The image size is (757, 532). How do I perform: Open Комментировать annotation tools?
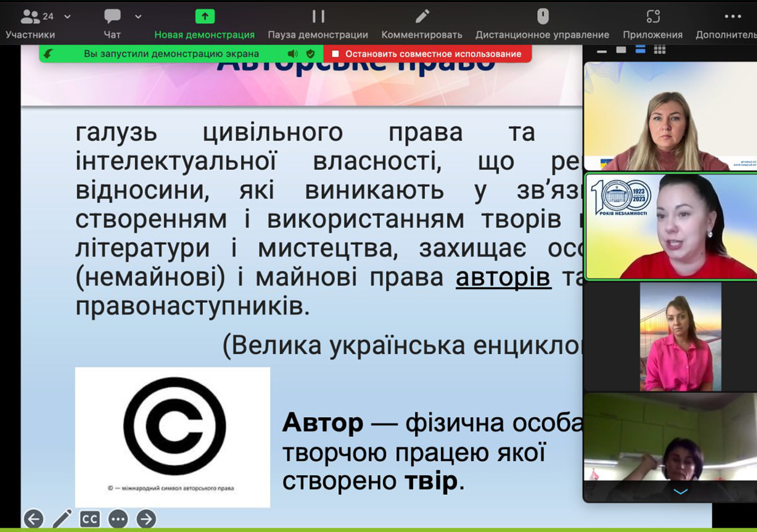coord(422,23)
